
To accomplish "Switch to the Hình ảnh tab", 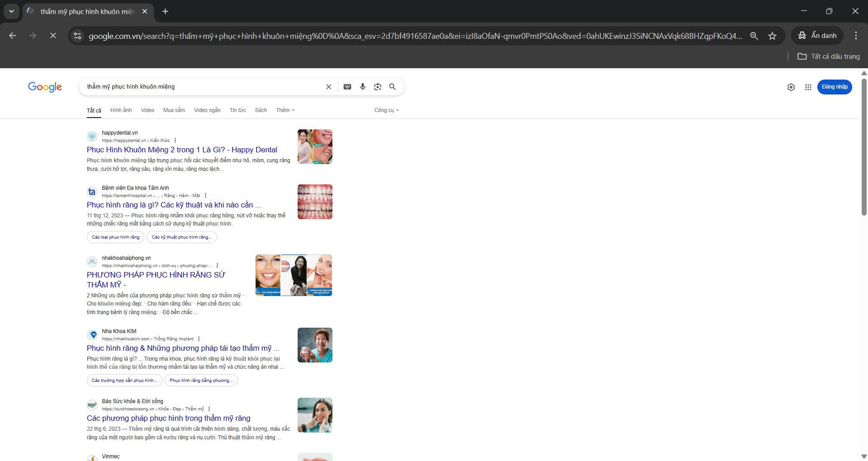I will (x=121, y=110).
